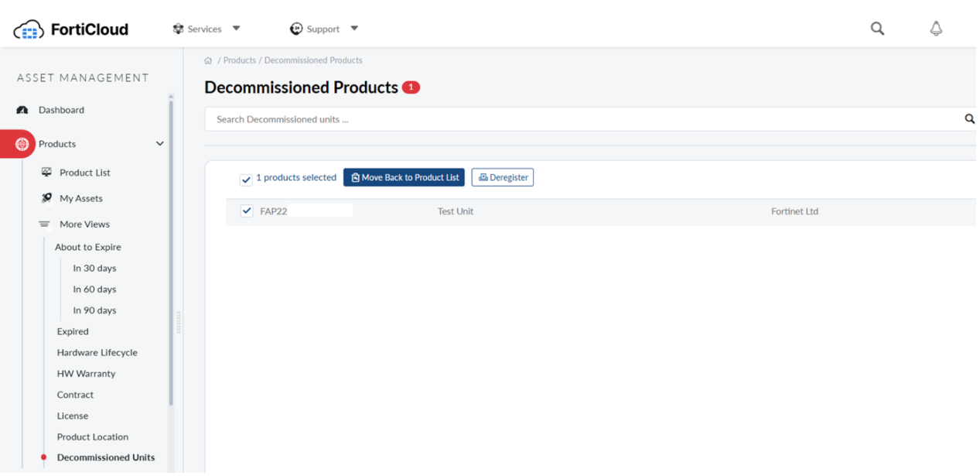Viewport: 980px width, 476px height.
Task: Open the Product Location view
Action: coord(92,437)
